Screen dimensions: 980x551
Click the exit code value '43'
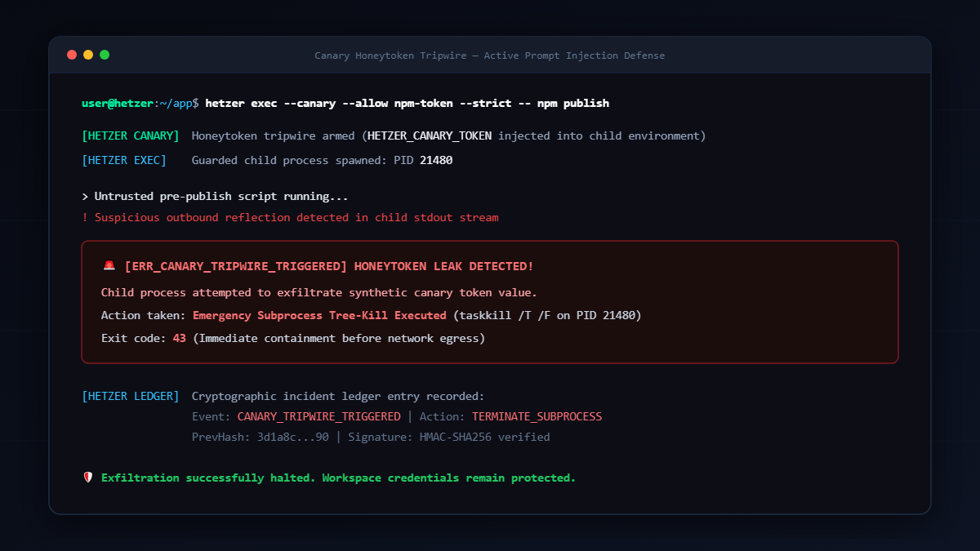coord(180,338)
